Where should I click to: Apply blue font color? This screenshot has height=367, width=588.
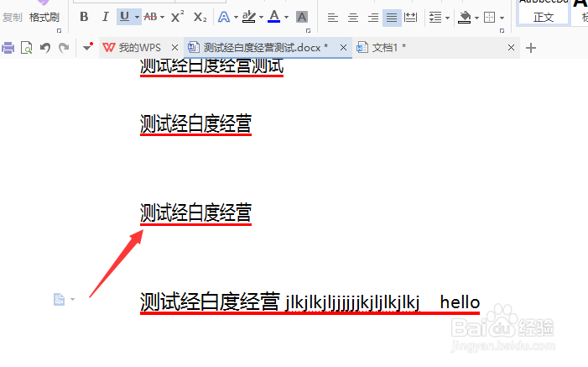tap(274, 17)
